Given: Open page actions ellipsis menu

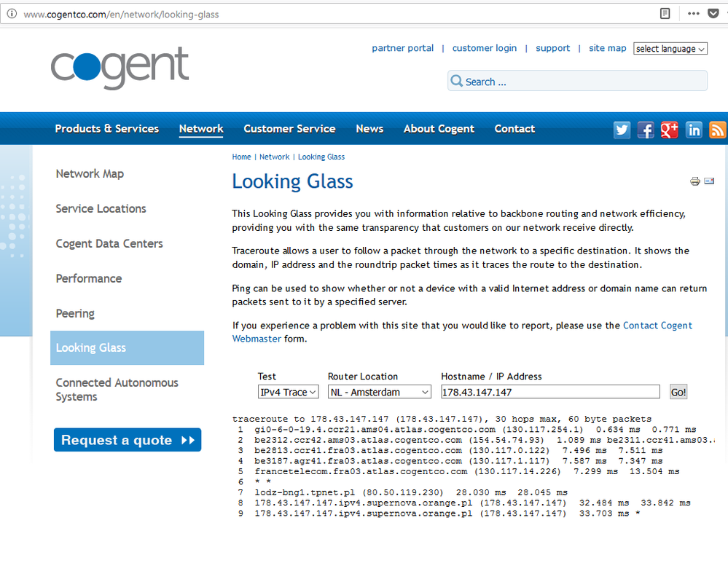Looking at the screenshot, I should pos(693,13).
